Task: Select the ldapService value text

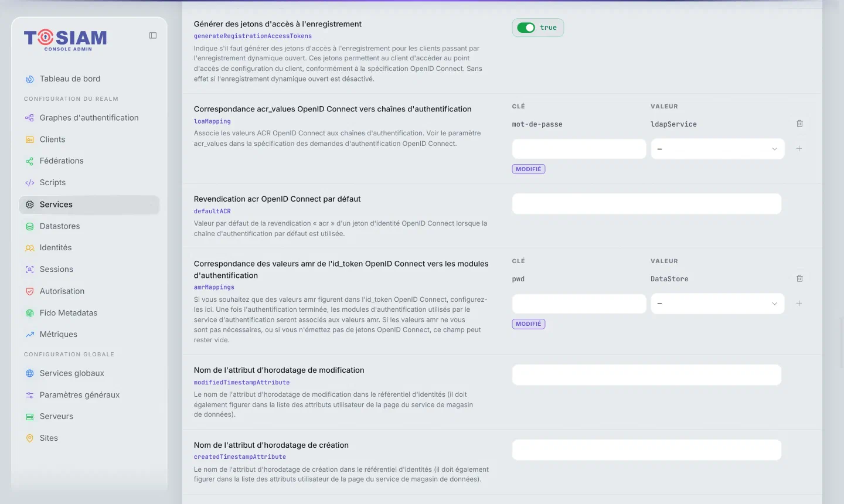Action: pyautogui.click(x=673, y=124)
